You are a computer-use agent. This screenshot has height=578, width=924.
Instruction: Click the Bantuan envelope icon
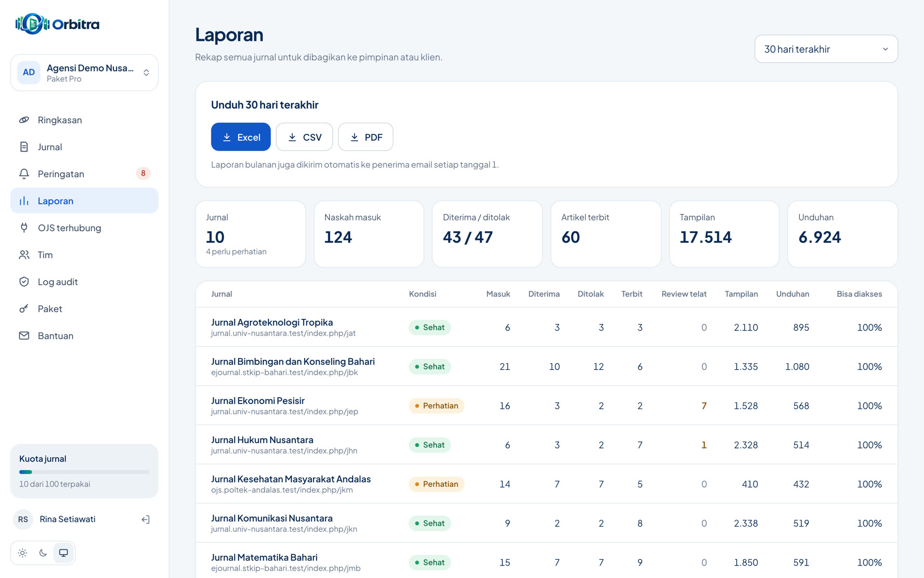[24, 336]
